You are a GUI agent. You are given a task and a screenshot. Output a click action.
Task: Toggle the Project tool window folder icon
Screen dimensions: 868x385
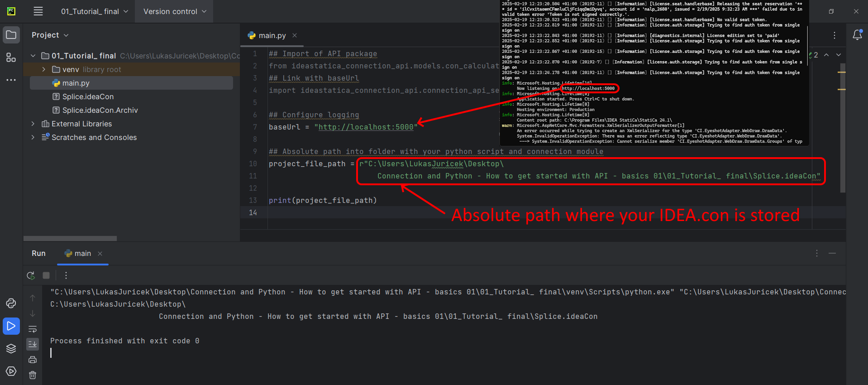(x=11, y=35)
